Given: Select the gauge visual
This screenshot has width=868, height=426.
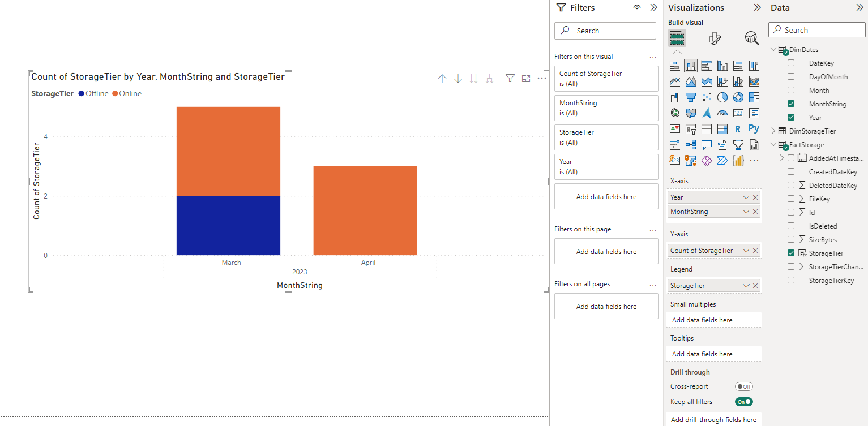Looking at the screenshot, I should pos(722,113).
